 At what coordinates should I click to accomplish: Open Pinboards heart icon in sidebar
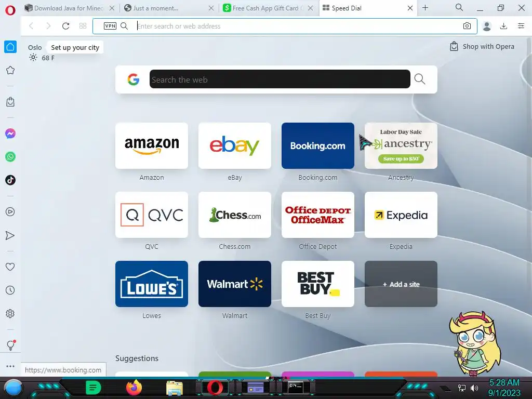[10, 267]
